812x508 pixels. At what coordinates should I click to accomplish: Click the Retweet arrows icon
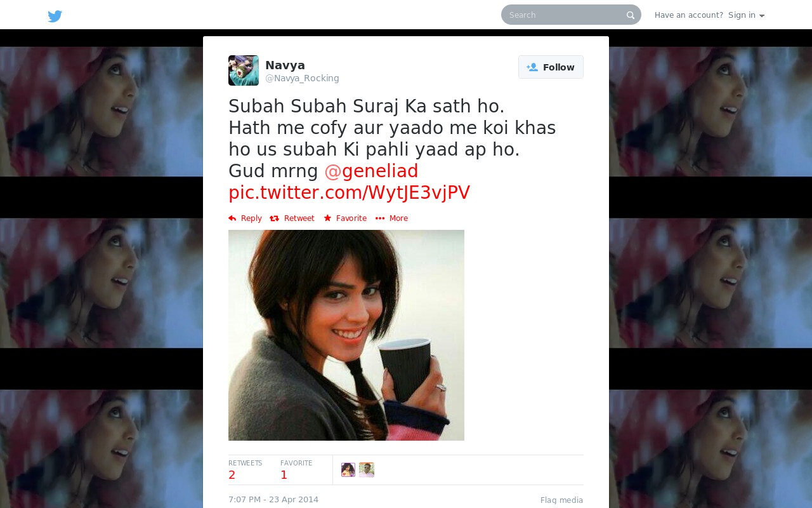click(x=274, y=218)
